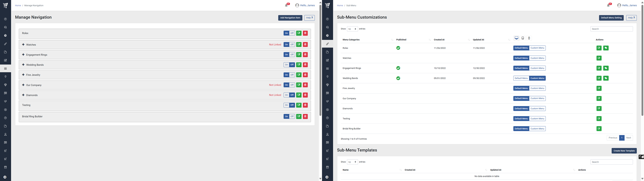Click the Sub-Menu Customizations search field
The height and width of the screenshot is (181, 644).
click(x=611, y=29)
